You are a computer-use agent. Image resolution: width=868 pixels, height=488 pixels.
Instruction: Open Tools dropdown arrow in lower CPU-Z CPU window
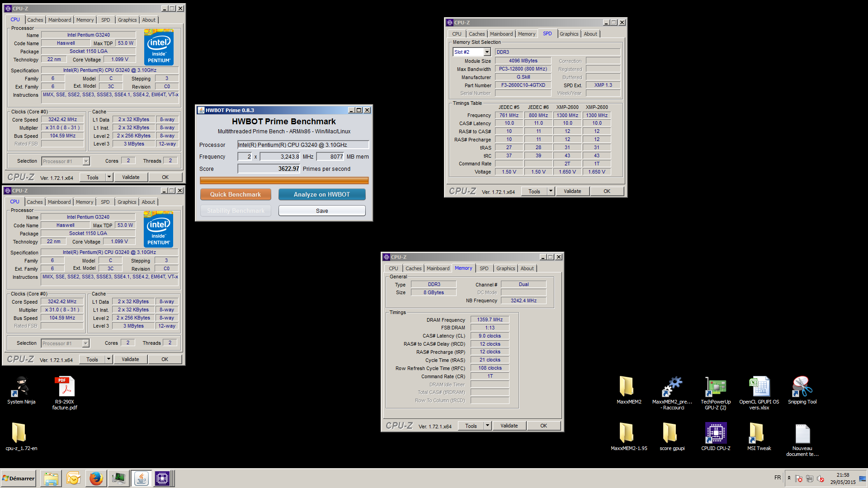tap(108, 359)
